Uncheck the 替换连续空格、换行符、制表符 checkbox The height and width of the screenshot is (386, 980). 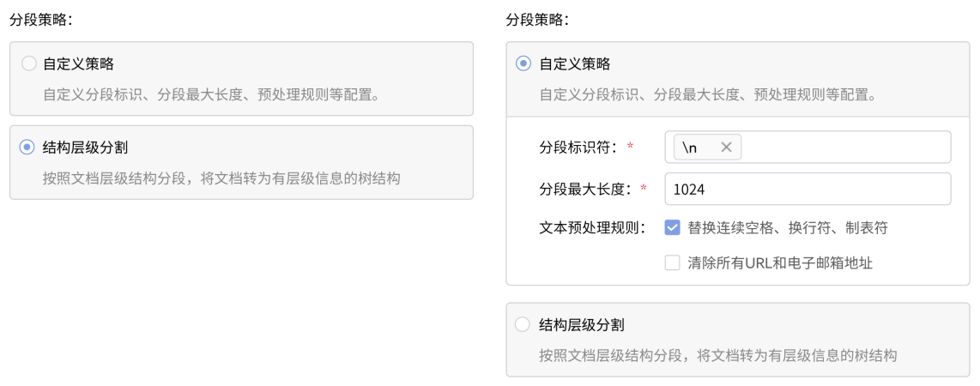673,227
